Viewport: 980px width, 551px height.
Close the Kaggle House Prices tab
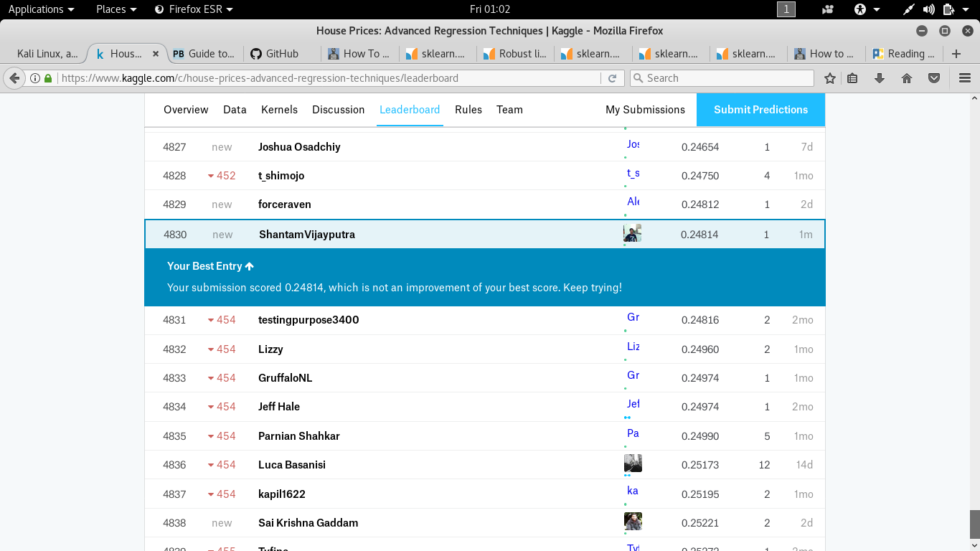(156, 54)
